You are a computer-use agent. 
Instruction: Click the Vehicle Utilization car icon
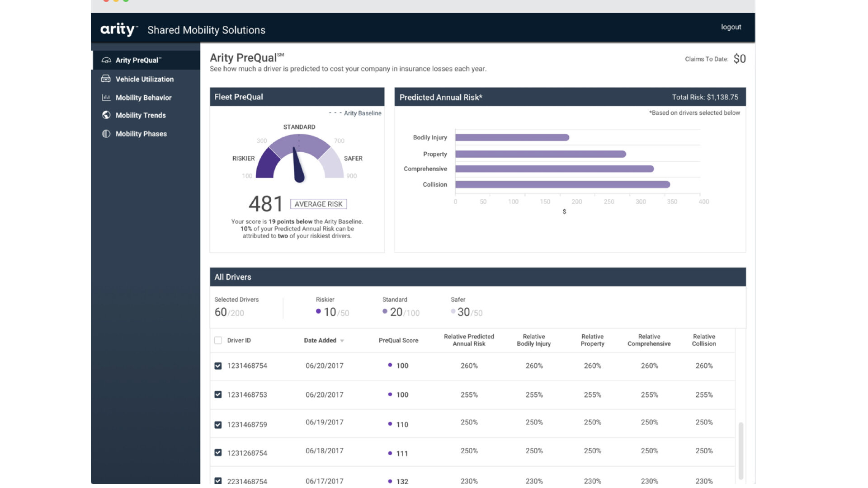pyautogui.click(x=106, y=79)
